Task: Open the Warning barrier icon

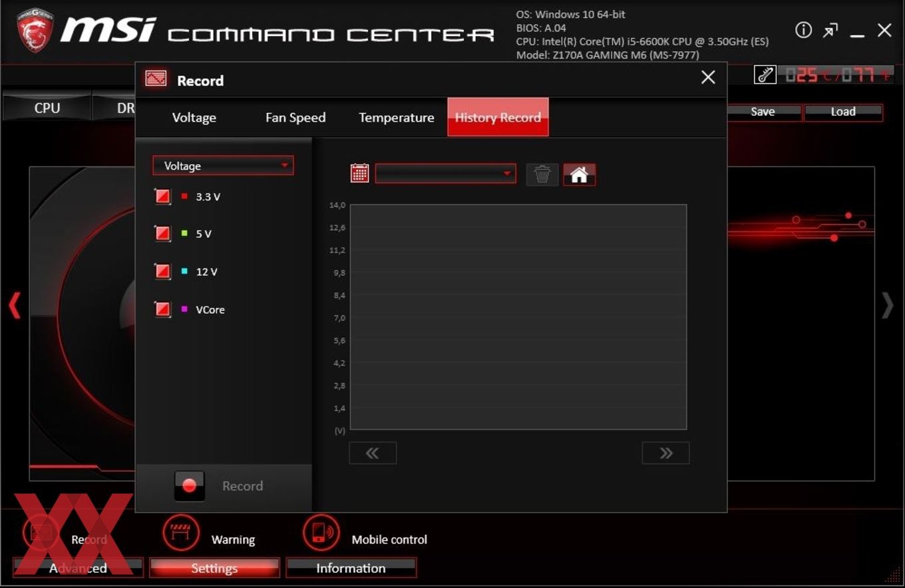Action: pyautogui.click(x=181, y=532)
